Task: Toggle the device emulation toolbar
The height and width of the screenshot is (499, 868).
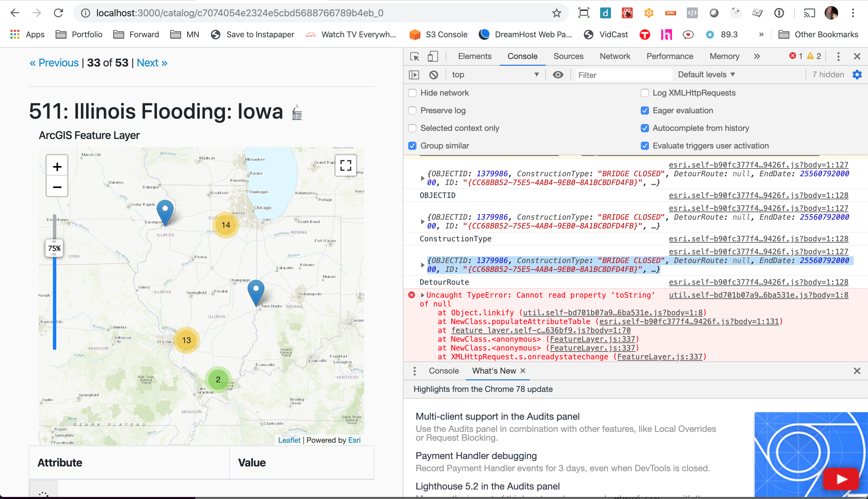Action: 432,57
